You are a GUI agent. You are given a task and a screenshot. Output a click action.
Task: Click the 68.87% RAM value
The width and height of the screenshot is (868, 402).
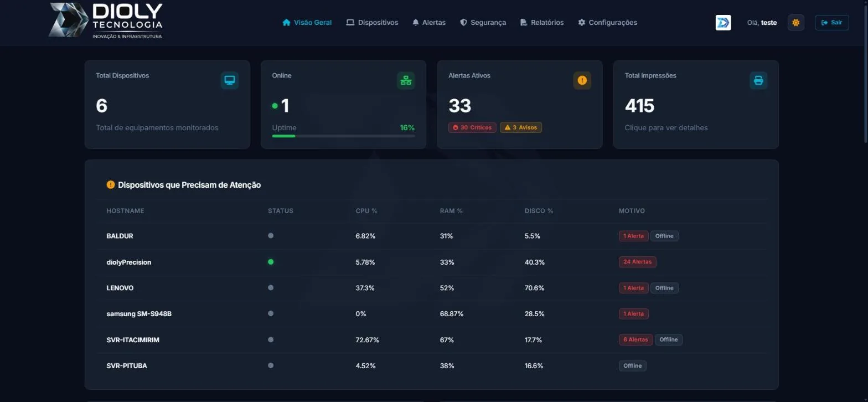click(x=452, y=314)
